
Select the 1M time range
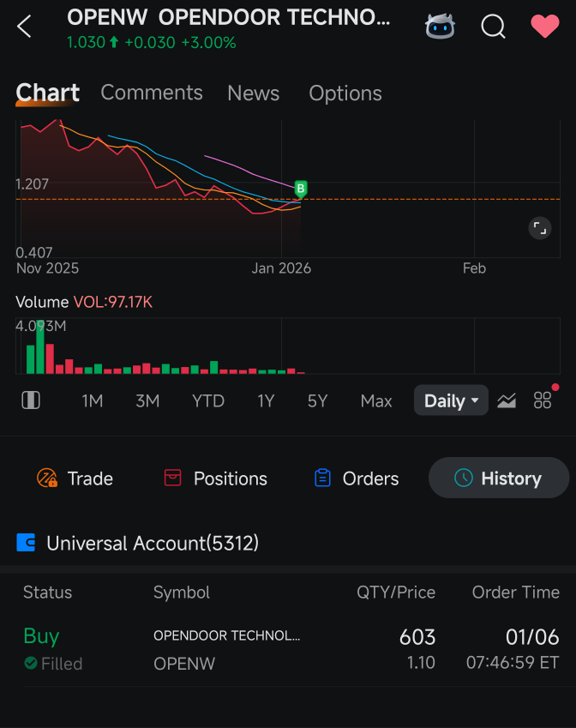93,400
